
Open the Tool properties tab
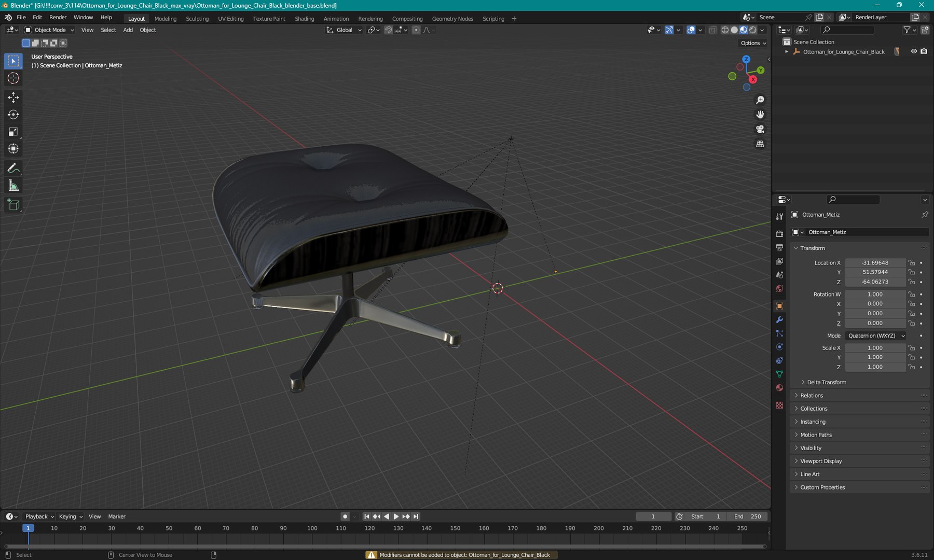click(779, 216)
